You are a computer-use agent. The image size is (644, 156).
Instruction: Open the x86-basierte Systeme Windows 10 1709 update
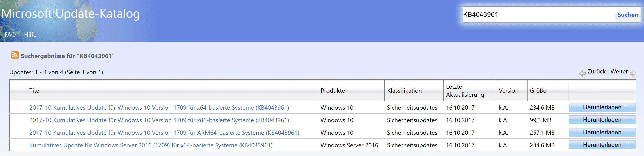[159, 120]
